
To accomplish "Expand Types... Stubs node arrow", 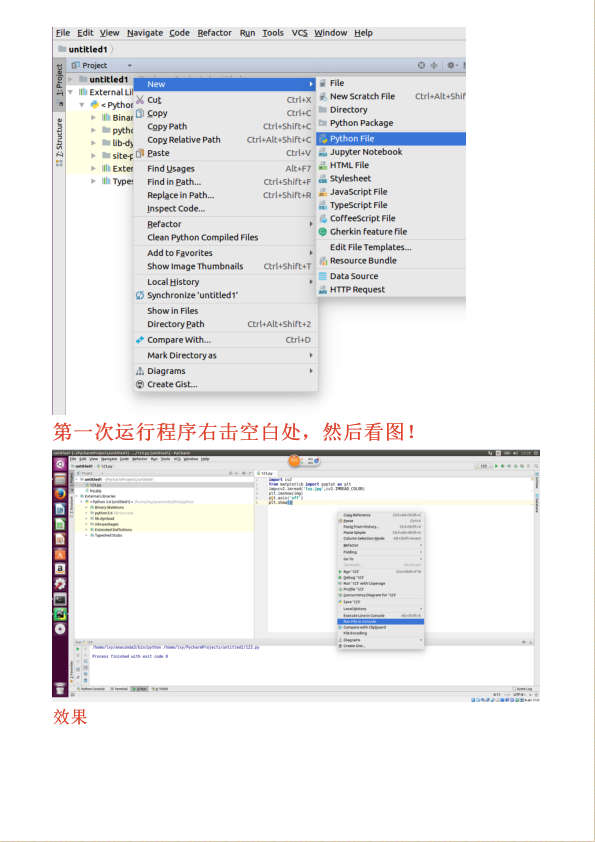I will 94,182.
